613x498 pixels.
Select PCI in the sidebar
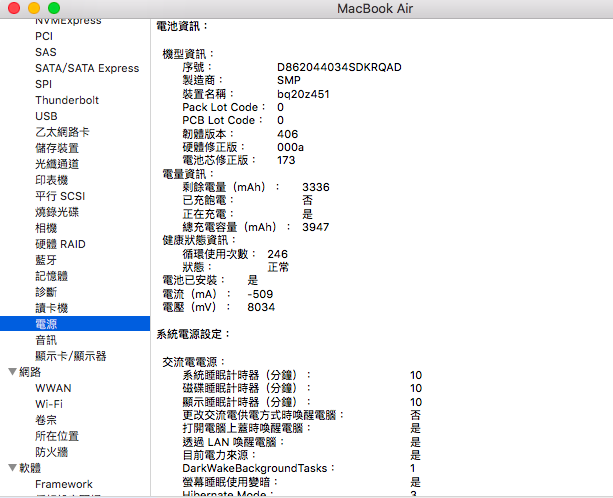44,36
